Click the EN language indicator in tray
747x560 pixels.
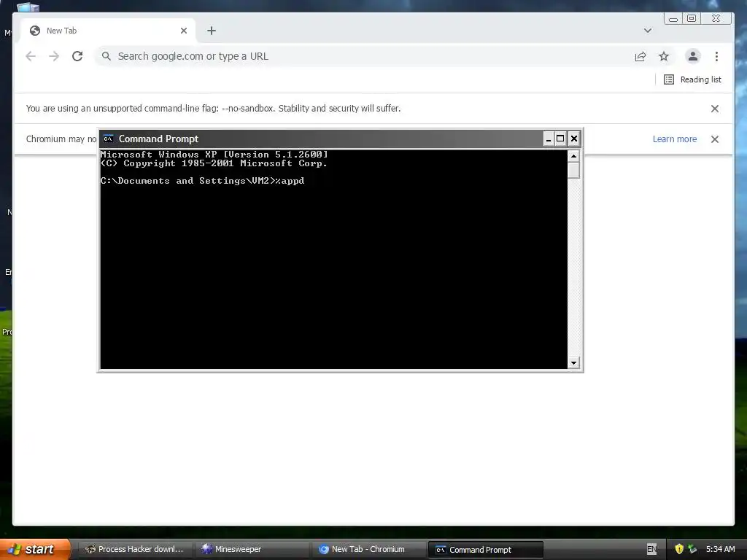(x=651, y=550)
